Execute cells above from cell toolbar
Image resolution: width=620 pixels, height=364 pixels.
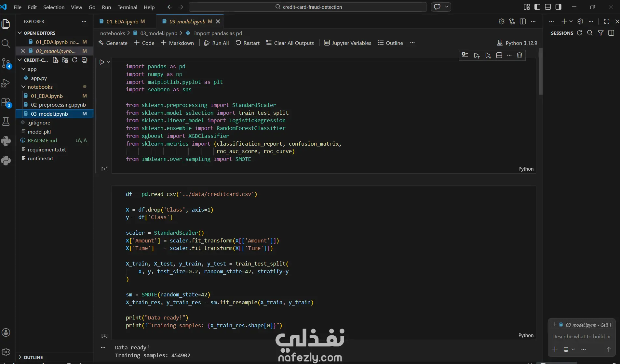pyautogui.click(x=477, y=55)
